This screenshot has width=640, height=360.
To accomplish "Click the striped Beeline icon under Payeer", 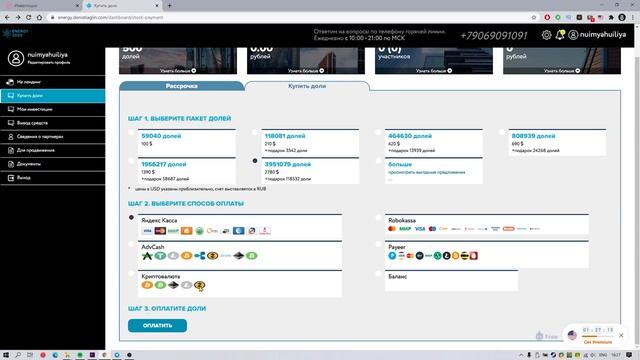I will (464, 256).
